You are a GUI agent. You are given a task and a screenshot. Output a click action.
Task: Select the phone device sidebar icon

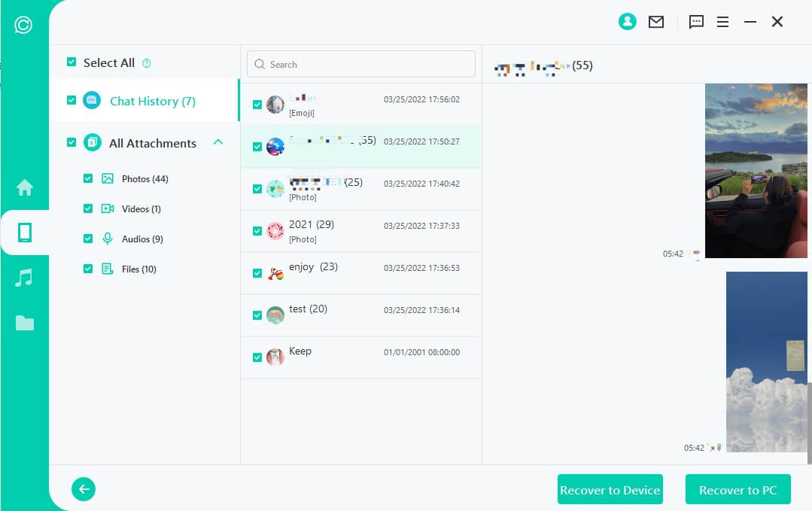24,233
